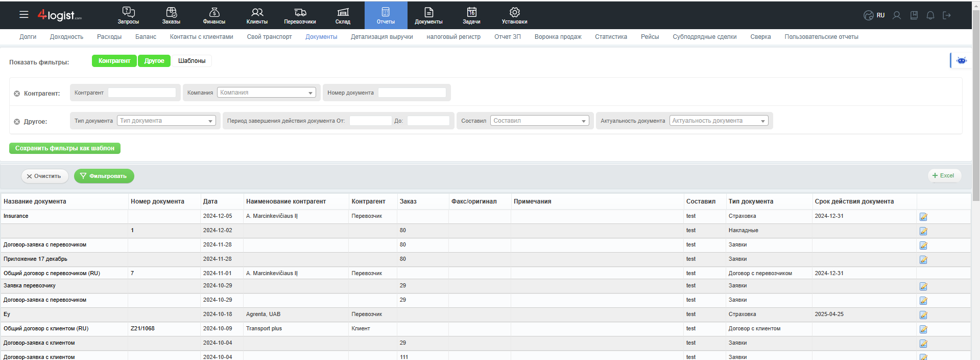The height and width of the screenshot is (360, 980).
Task: Open the Установки settings section
Action: coord(514,15)
